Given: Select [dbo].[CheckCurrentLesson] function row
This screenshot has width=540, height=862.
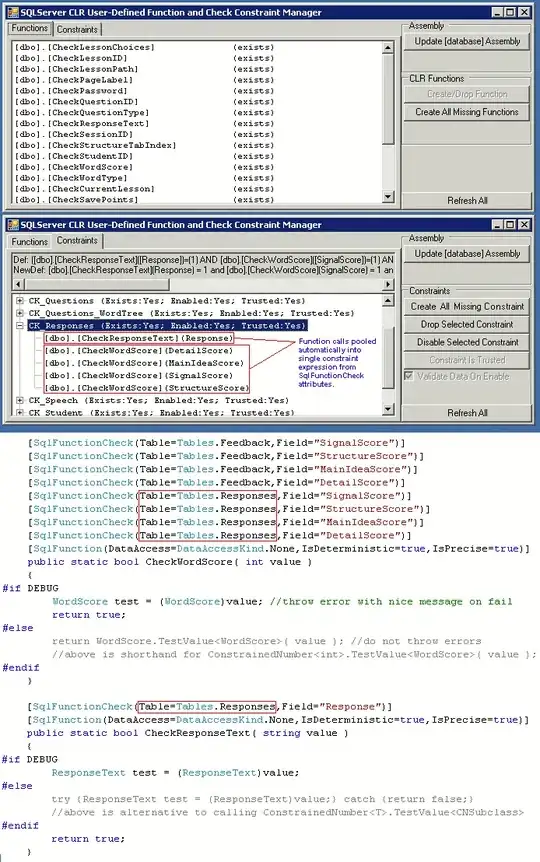Looking at the screenshot, I should [x=144, y=189].
